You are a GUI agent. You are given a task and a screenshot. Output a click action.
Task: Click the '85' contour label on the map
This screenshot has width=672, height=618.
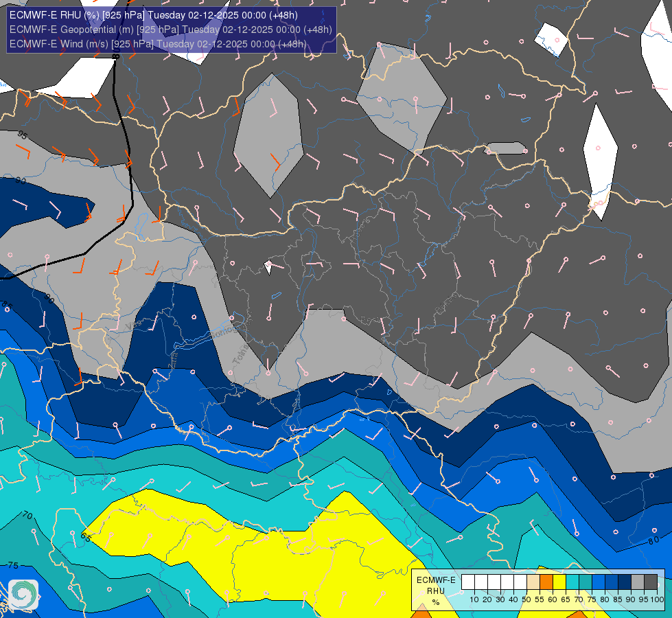(x=8, y=305)
